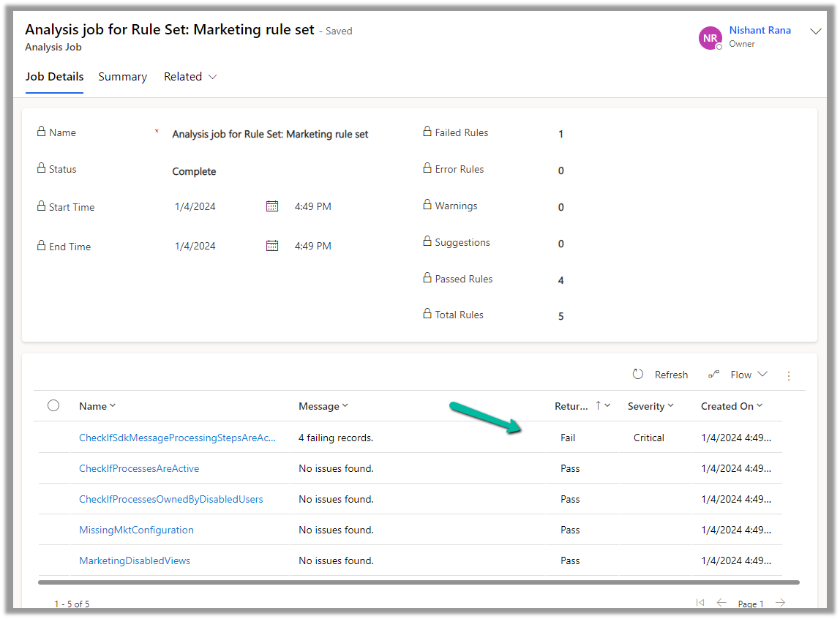Viewport: 840px width, 619px height.
Task: Open the Nishant Rana owner link
Action: click(760, 31)
